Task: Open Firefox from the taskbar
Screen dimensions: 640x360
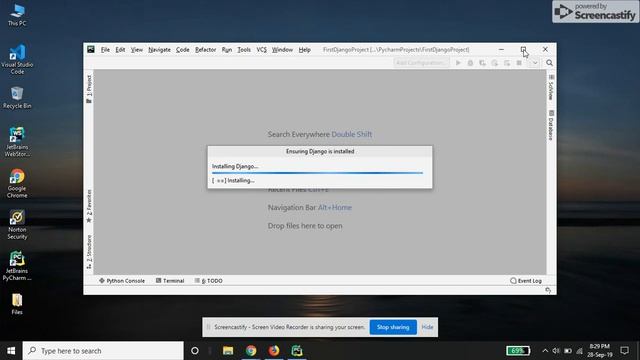Action: click(x=274, y=351)
